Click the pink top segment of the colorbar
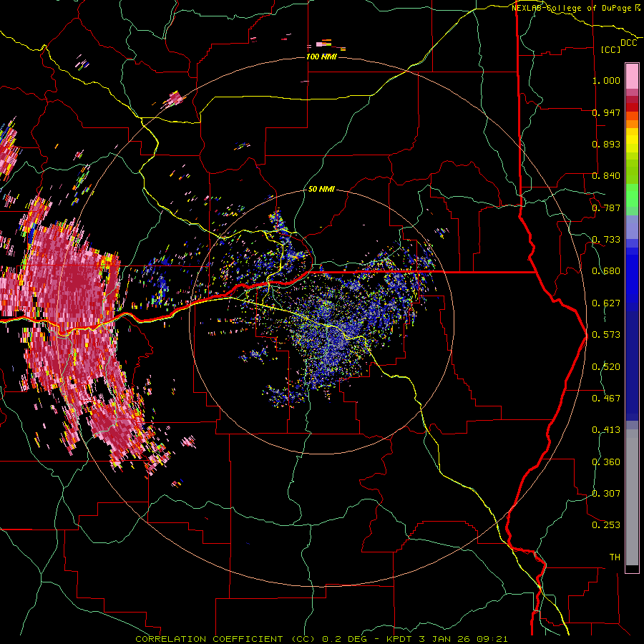Image resolution: width=644 pixels, height=644 pixels. (x=632, y=76)
